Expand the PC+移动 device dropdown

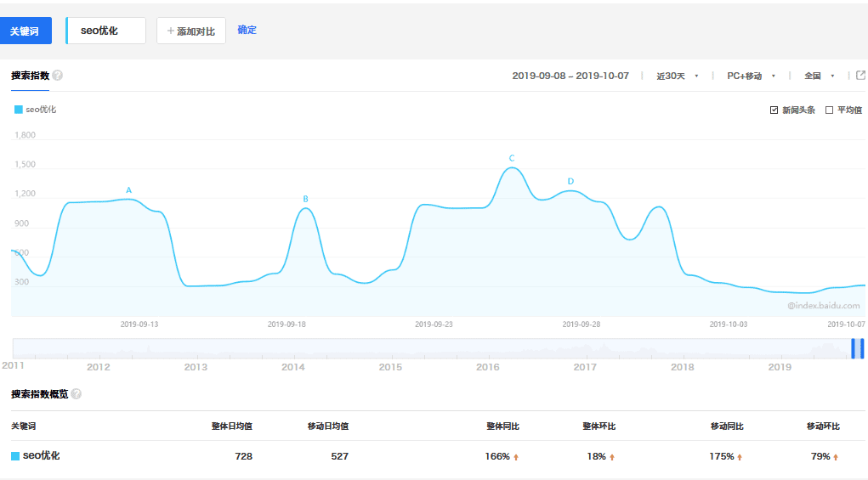pos(751,76)
